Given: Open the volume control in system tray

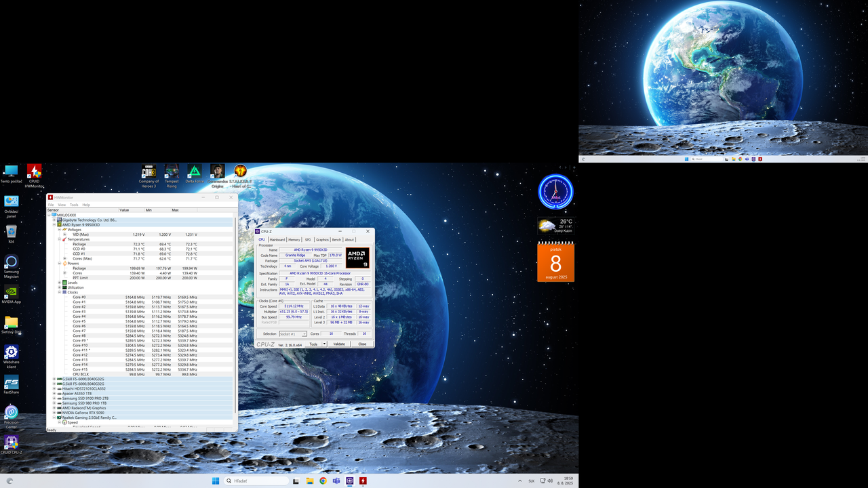Looking at the screenshot, I should 550,481.
